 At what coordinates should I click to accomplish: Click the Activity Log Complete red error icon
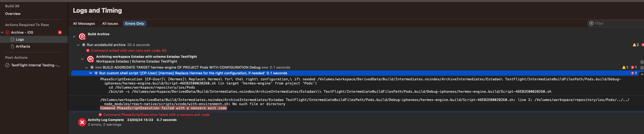[x=82, y=122]
